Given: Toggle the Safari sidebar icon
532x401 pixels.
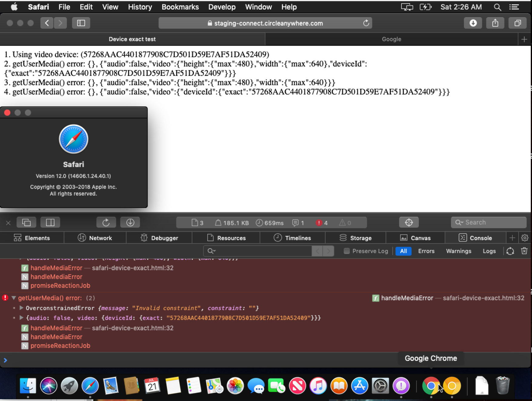Looking at the screenshot, I should tap(81, 23).
